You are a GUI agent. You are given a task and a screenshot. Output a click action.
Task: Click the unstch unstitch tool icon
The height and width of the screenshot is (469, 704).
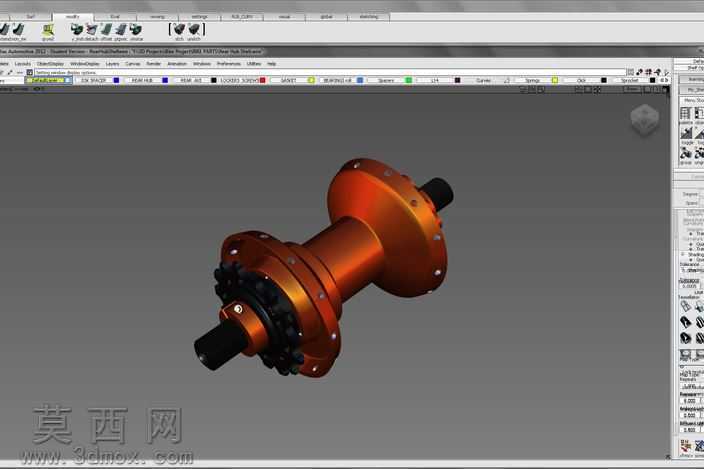point(194,30)
